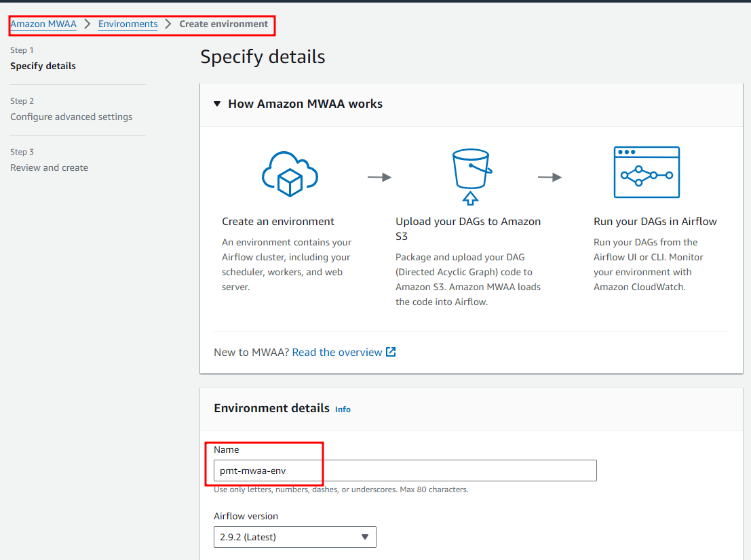Click the Airflow version label
The width and height of the screenshot is (751, 560).
246,516
